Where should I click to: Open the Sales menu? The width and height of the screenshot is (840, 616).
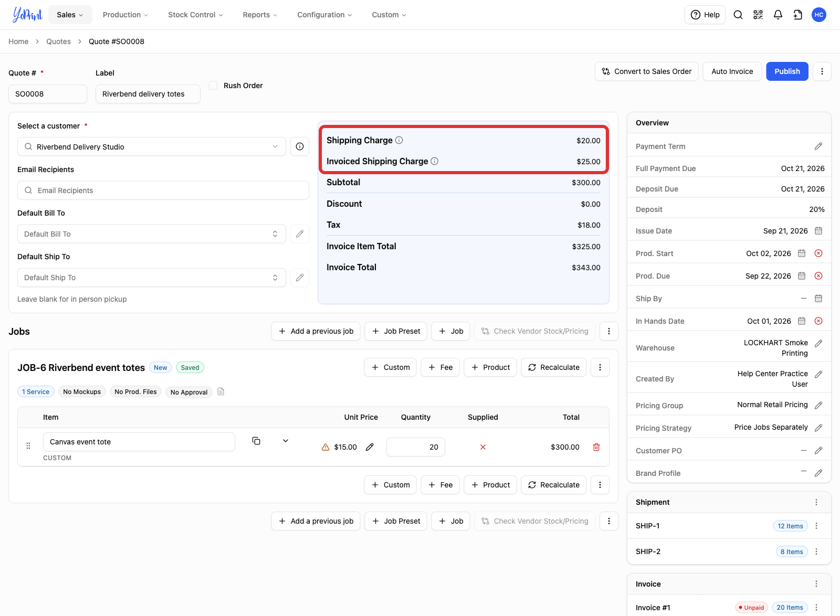(70, 15)
